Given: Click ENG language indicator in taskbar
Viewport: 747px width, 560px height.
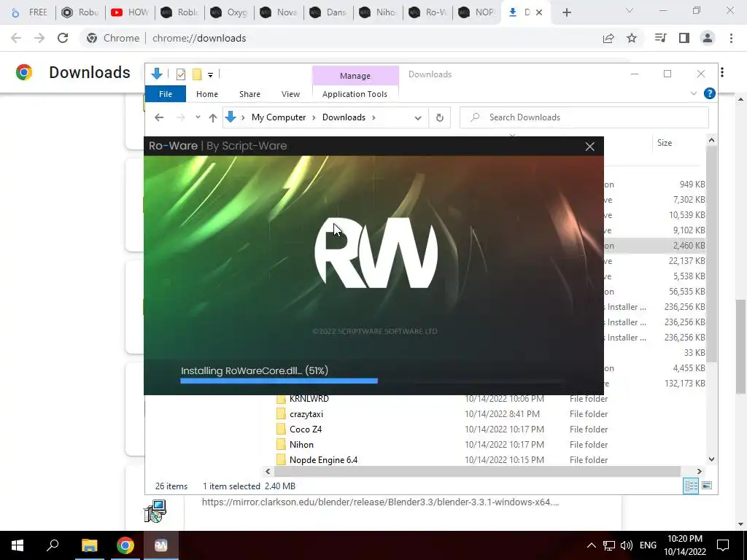Looking at the screenshot, I should tap(648, 545).
